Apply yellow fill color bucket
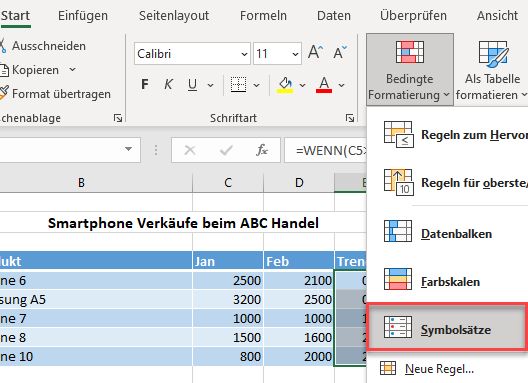This screenshot has width=528, height=383. tap(285, 84)
